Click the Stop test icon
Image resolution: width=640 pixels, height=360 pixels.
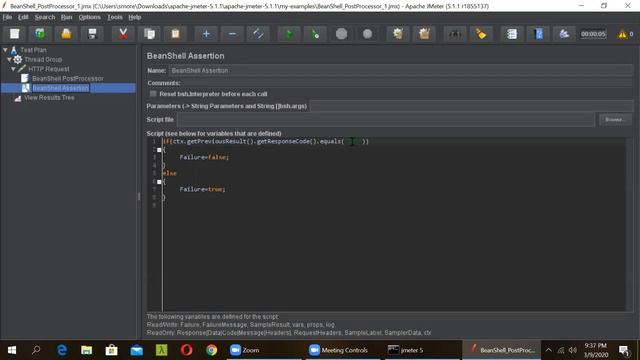pyautogui.click(x=342, y=34)
